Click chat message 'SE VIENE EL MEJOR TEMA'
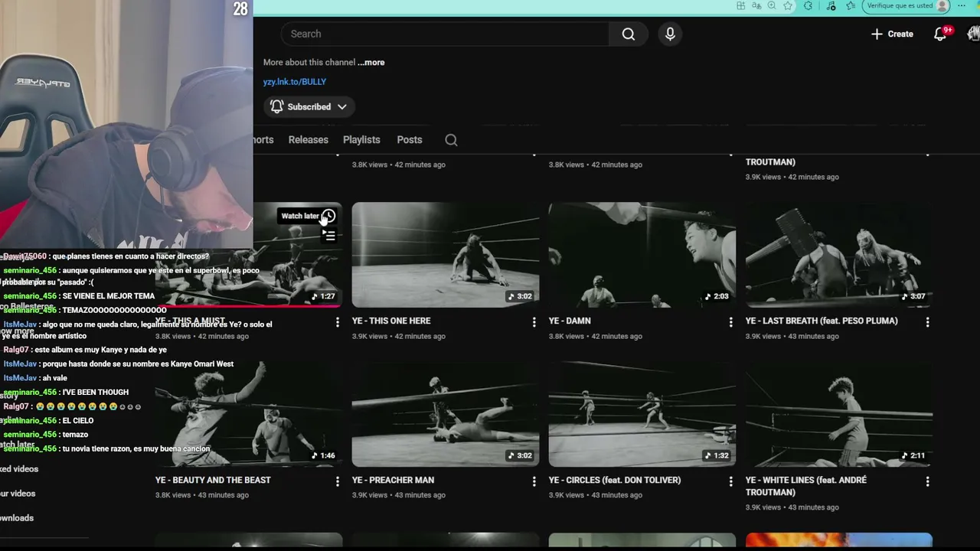 pyautogui.click(x=108, y=296)
